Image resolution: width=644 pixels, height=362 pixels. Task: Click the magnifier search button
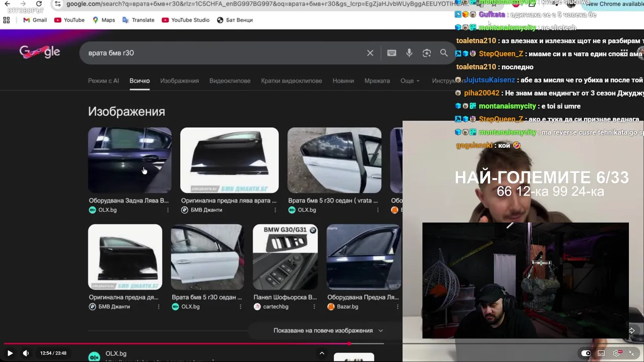[x=444, y=53]
